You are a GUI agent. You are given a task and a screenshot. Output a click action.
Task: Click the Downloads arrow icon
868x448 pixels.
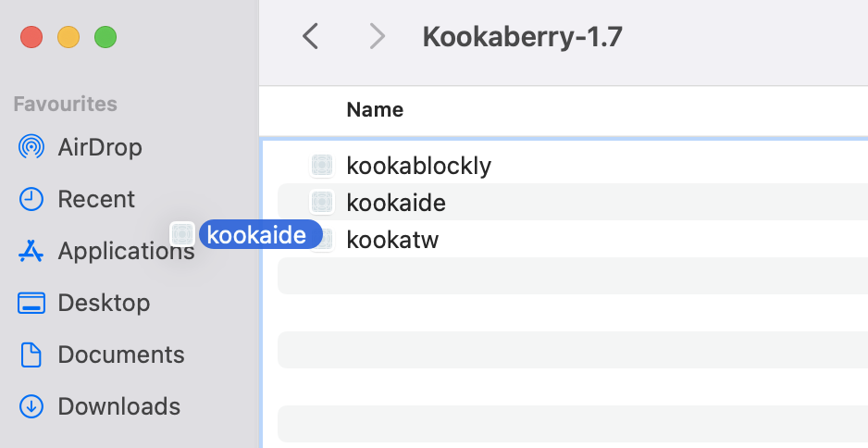(31, 406)
